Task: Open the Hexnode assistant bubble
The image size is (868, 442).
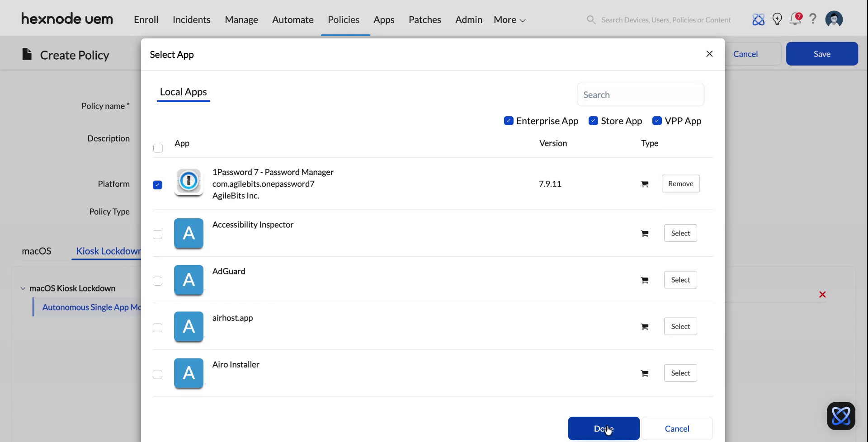Action: pos(841,416)
